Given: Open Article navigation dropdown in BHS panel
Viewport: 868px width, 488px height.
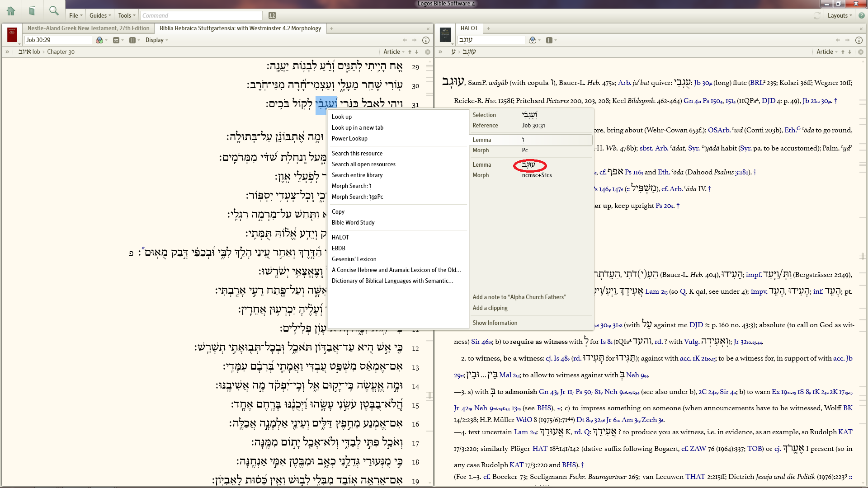Looking at the screenshot, I should click(394, 52).
